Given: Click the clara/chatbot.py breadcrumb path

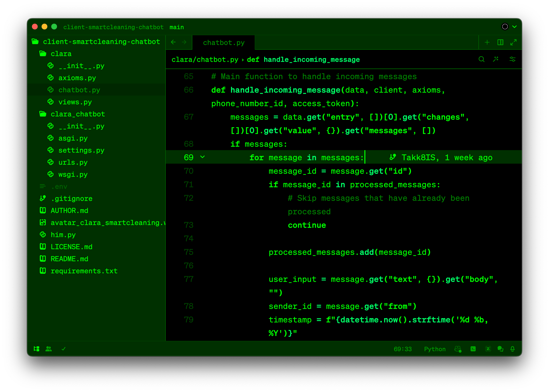Looking at the screenshot, I should 205,60.
